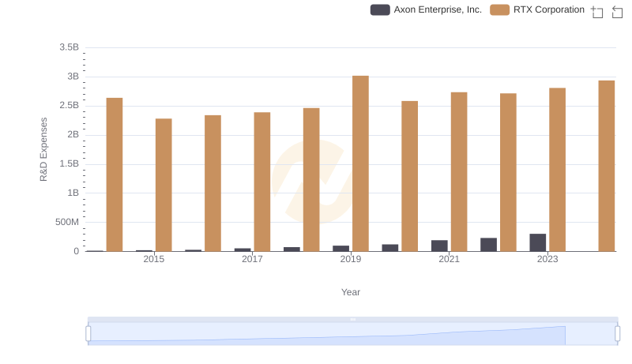632x364 pixels.
Task: Select the 2019 RTX Corporation bar
Action: 360,163
